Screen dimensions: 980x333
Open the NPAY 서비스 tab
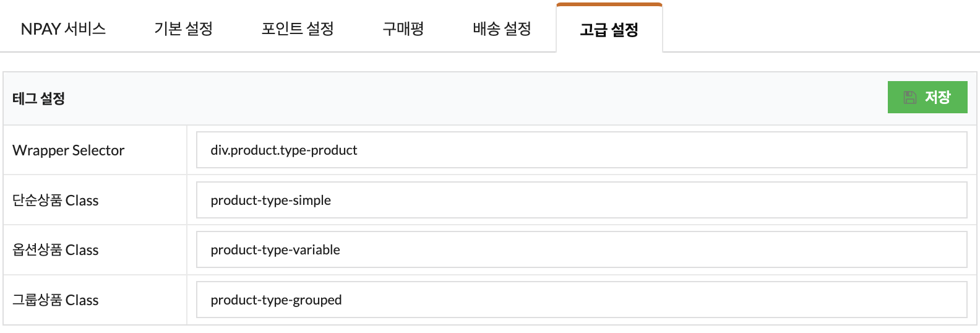(x=63, y=28)
